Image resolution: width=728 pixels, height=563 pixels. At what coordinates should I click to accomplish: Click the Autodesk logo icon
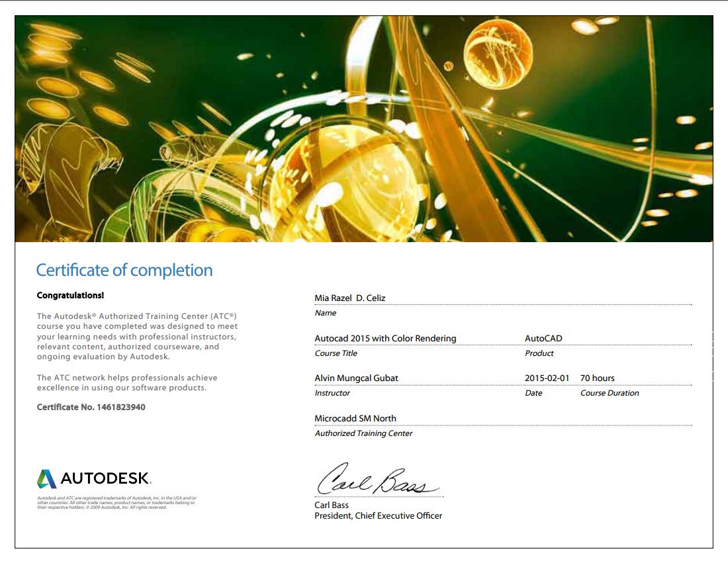(47, 479)
